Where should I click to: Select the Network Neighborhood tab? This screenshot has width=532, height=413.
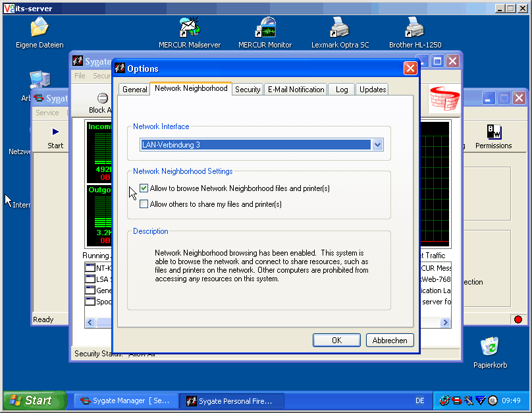[191, 88]
